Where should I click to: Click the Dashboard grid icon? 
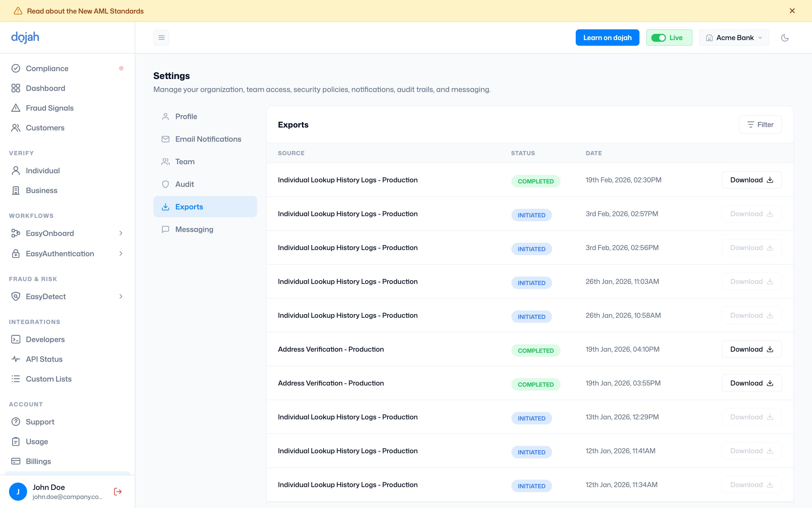coord(16,88)
